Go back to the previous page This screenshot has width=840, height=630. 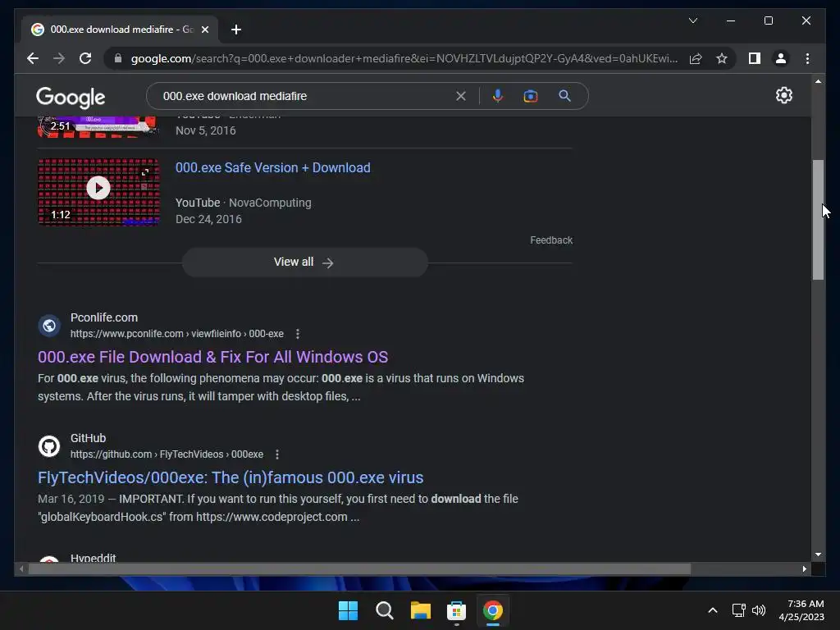click(x=33, y=58)
